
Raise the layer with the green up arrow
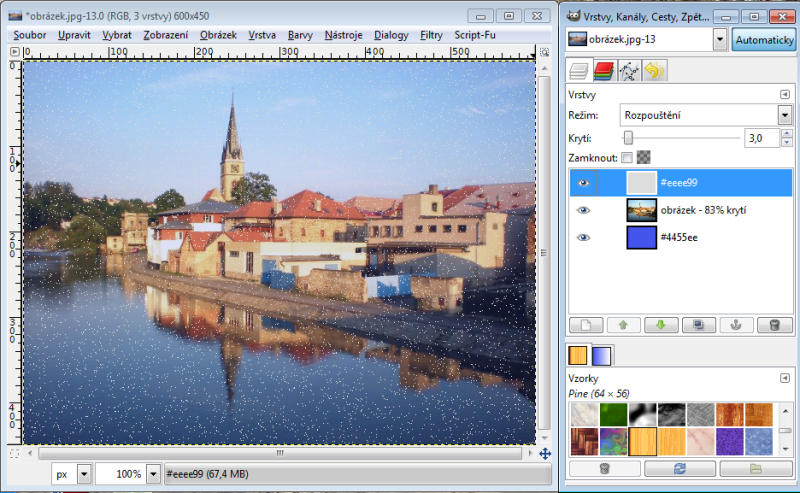click(622, 325)
